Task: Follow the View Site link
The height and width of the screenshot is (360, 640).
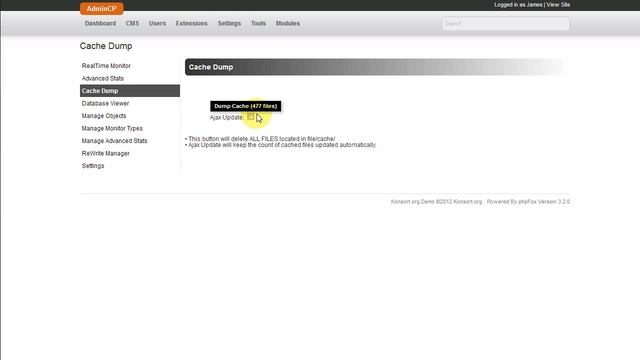Action: (x=558, y=5)
